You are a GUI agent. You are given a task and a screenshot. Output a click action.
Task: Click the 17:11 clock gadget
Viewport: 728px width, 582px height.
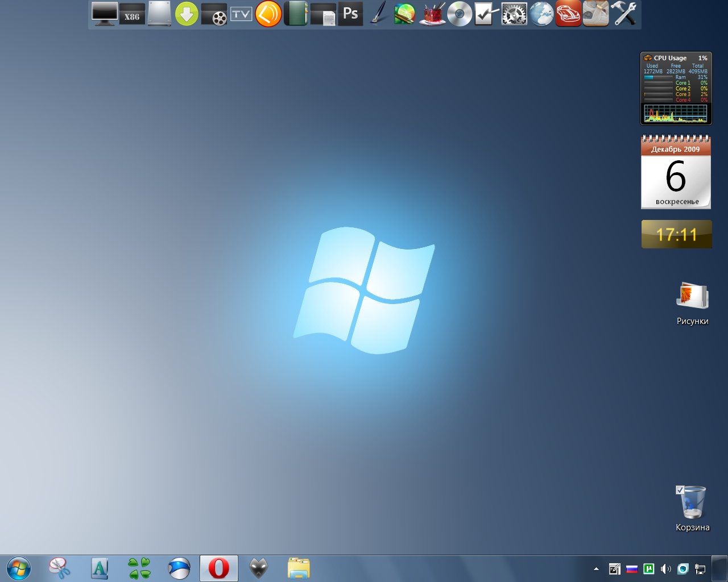click(x=676, y=234)
